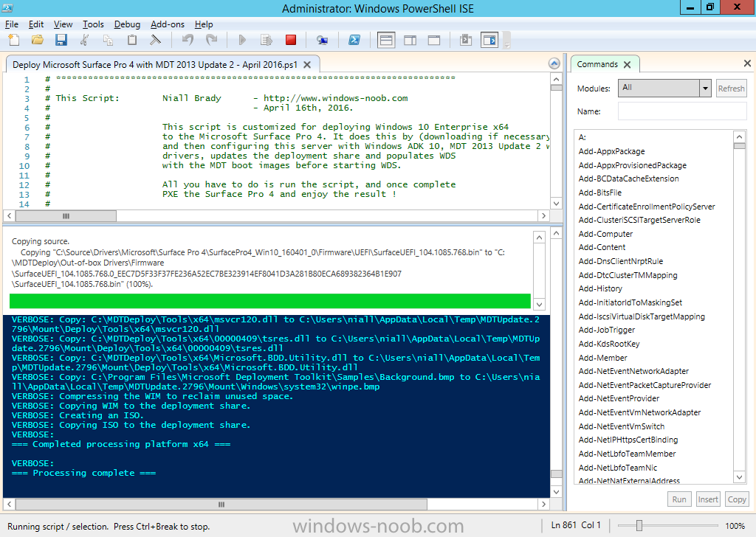Open the View menu

click(x=63, y=24)
